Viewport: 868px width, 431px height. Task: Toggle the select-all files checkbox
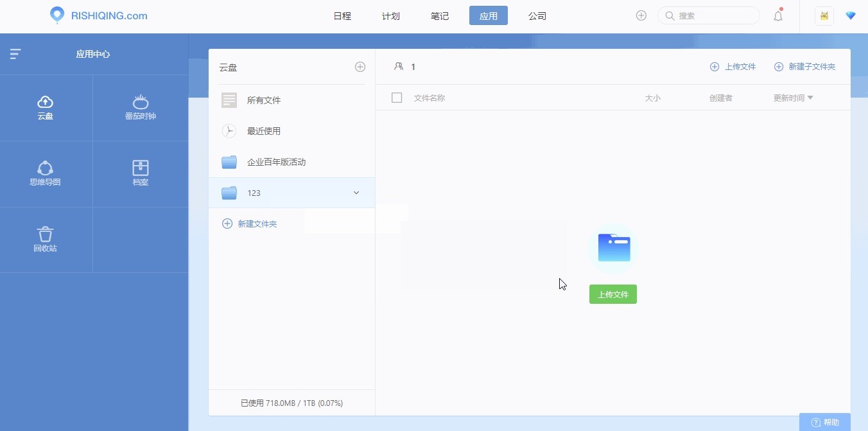pyautogui.click(x=397, y=98)
